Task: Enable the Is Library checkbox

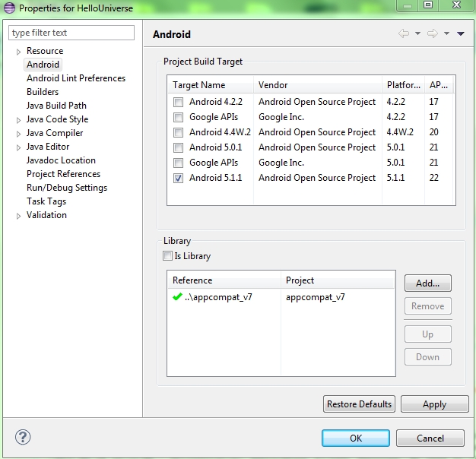Action: [x=168, y=256]
